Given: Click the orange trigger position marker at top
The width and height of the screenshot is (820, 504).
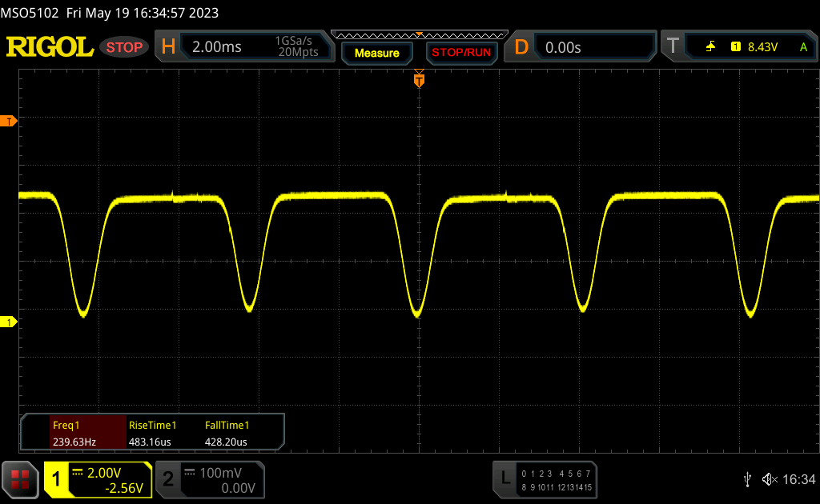Looking at the screenshot, I should (419, 79).
